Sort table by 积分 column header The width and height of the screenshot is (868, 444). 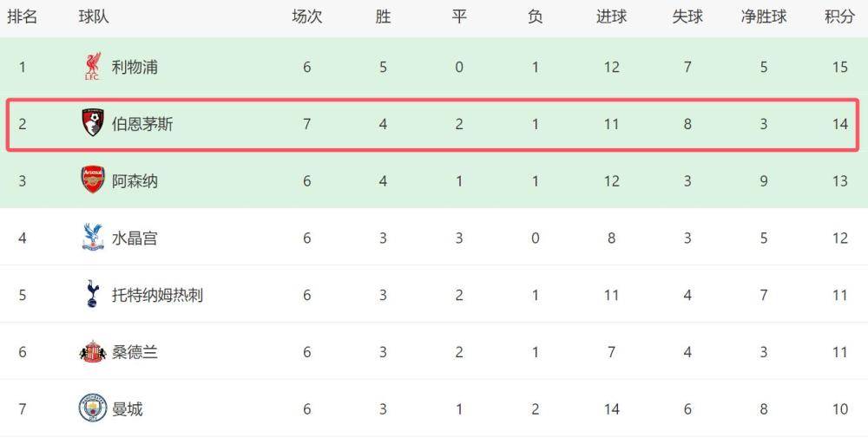point(839,16)
